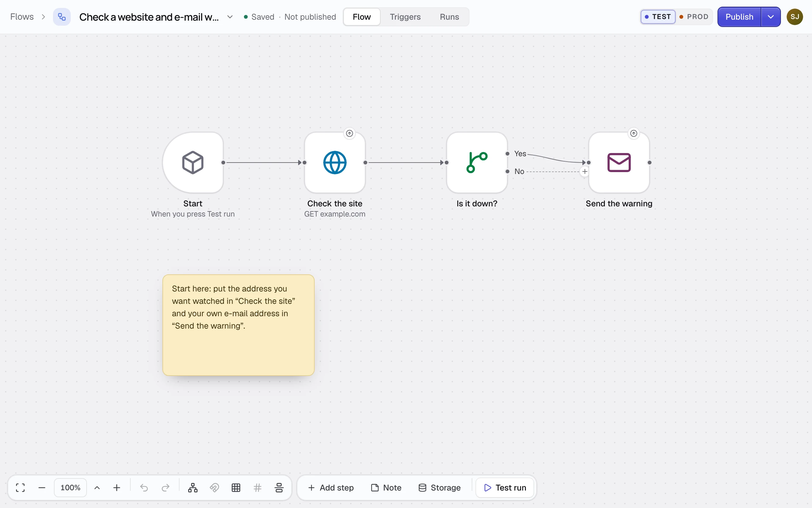Click the Not published status
812x508 pixels.
click(x=310, y=17)
